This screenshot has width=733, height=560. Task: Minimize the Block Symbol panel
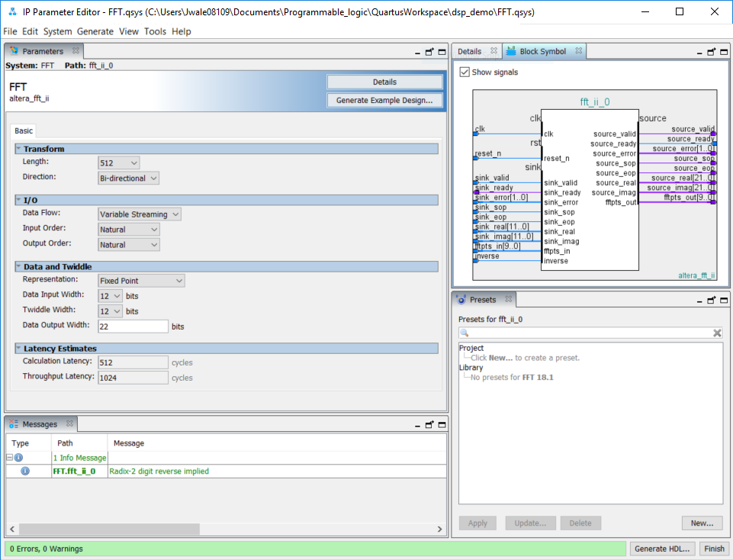tap(699, 53)
